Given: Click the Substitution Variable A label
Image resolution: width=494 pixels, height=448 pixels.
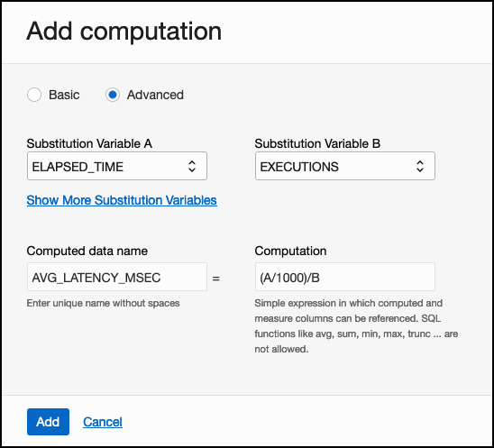Looking at the screenshot, I should pyautogui.click(x=89, y=143).
